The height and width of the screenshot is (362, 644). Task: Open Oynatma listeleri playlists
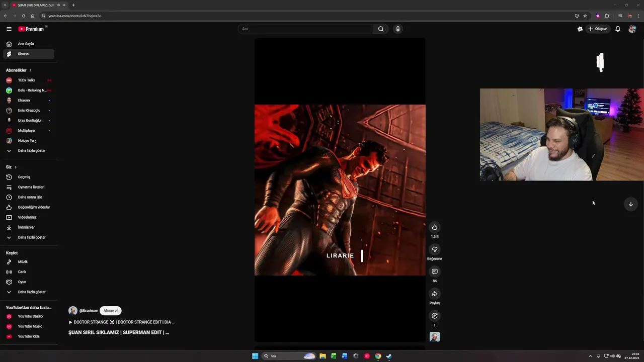tap(29, 187)
